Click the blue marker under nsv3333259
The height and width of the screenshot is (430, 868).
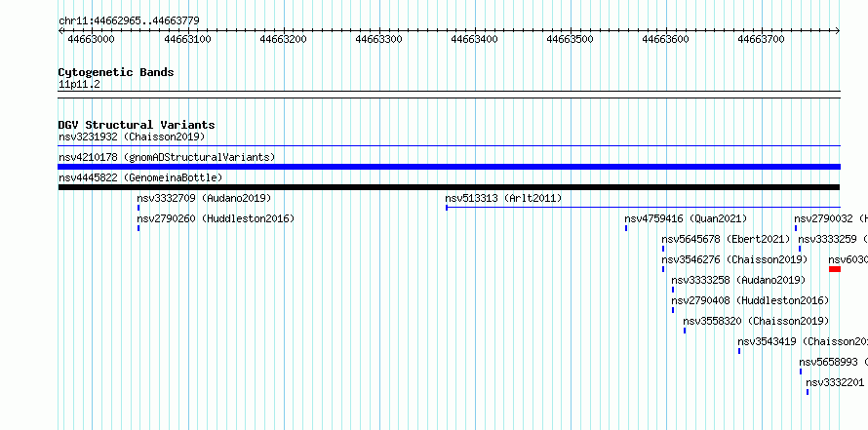tap(800, 249)
